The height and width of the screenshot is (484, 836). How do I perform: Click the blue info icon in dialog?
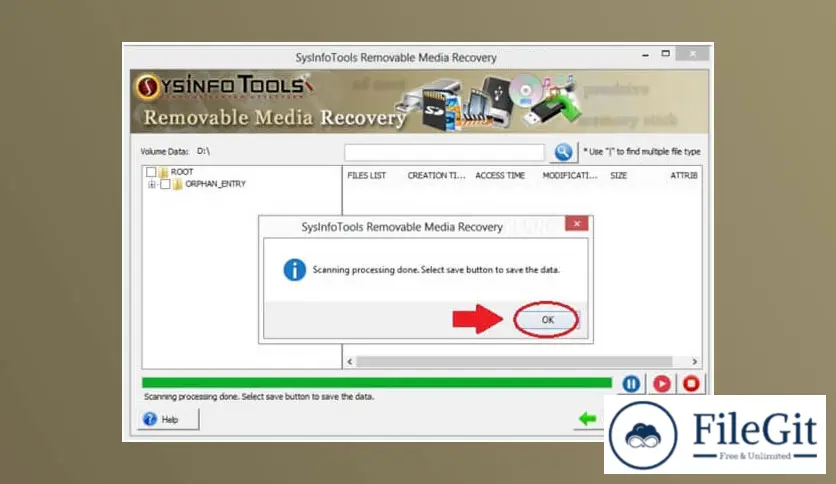tap(294, 270)
